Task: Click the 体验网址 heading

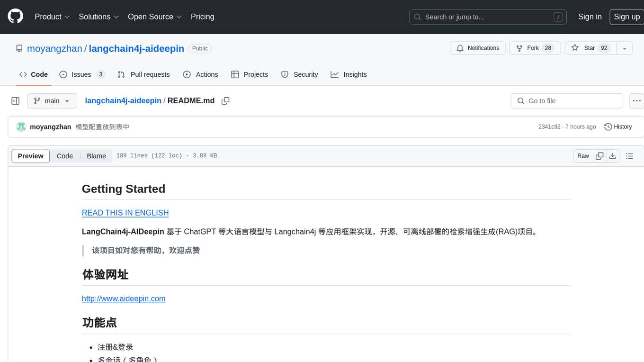Action: point(105,274)
